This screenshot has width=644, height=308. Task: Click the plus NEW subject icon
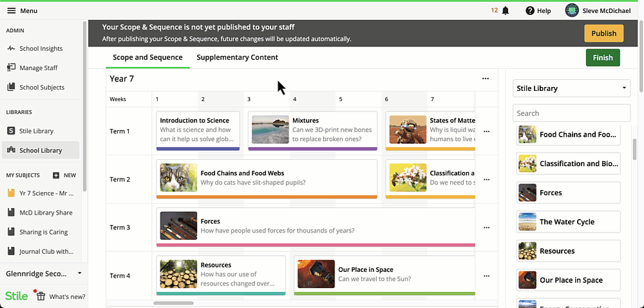click(x=56, y=175)
